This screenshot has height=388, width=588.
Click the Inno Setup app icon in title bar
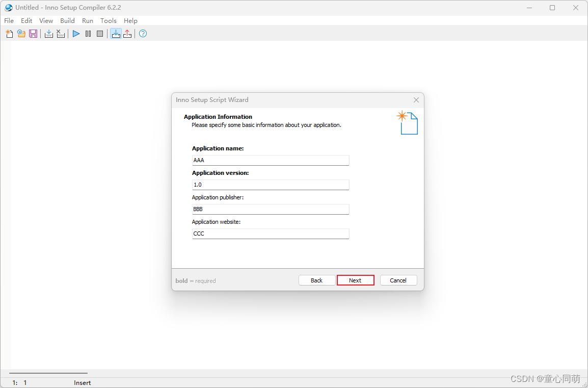click(x=8, y=8)
